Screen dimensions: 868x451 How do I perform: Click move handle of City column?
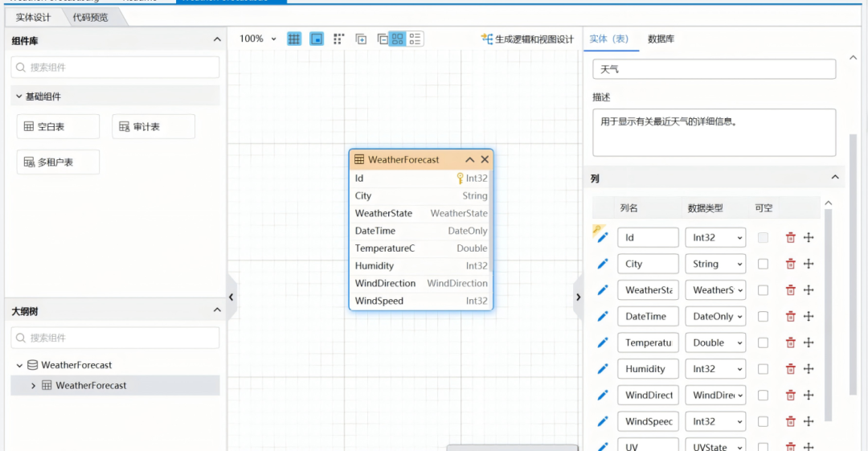[809, 264]
